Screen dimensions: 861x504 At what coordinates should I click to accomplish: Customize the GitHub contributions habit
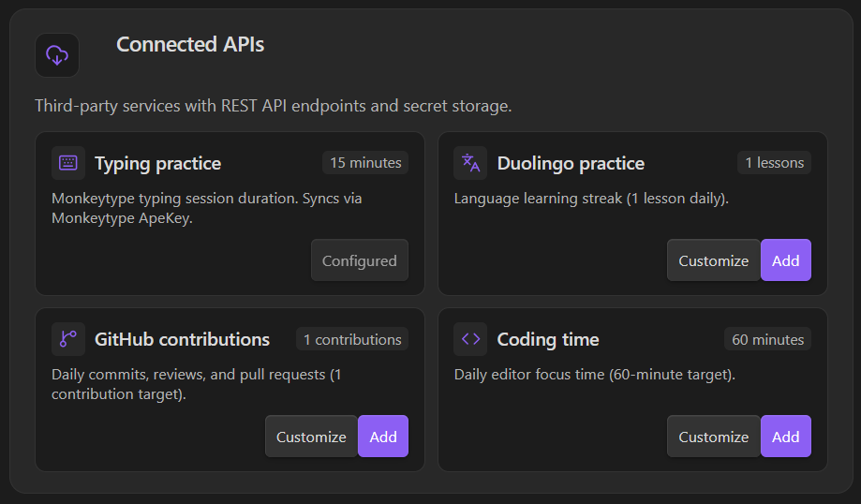click(x=311, y=437)
